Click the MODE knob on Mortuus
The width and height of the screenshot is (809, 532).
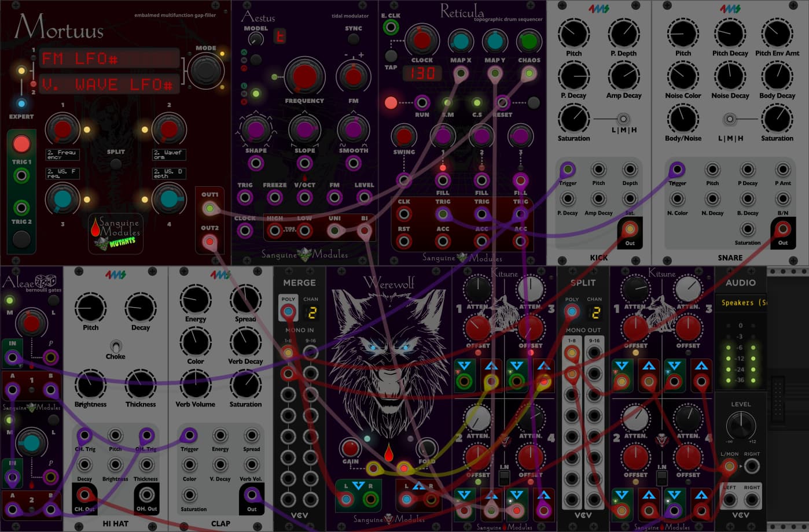(x=205, y=71)
